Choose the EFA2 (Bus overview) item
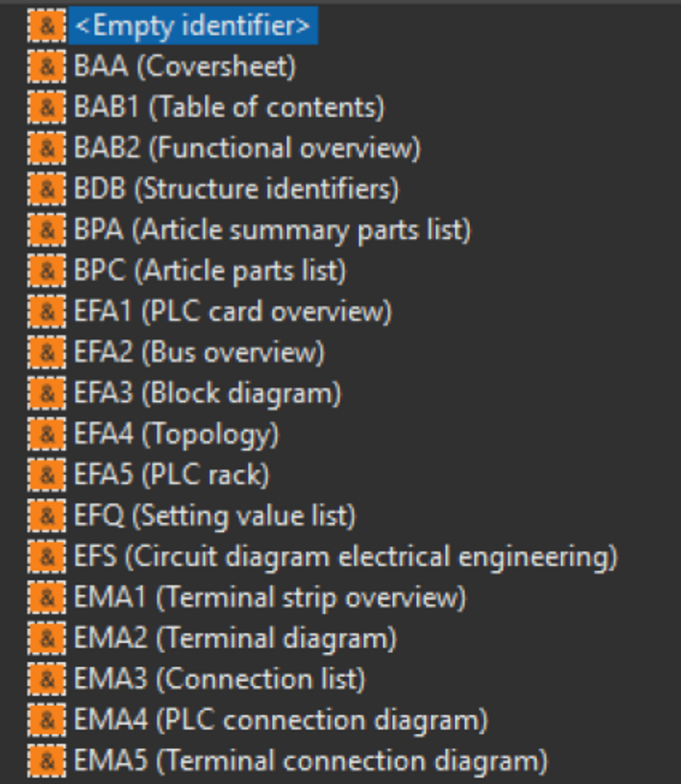Image resolution: width=681 pixels, height=784 pixels. pos(198,352)
